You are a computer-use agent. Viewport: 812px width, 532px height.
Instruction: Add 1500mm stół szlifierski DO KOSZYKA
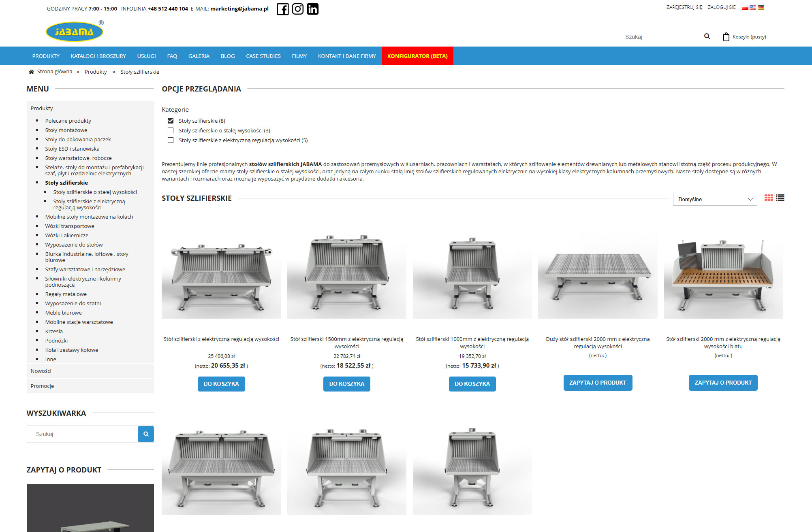346,384
